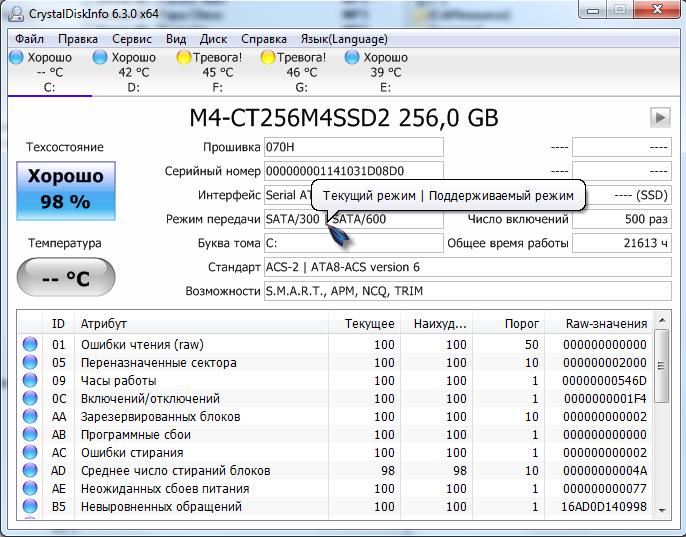Open the Язык(Language) menu
This screenshot has width=686, height=537.
coord(346,38)
